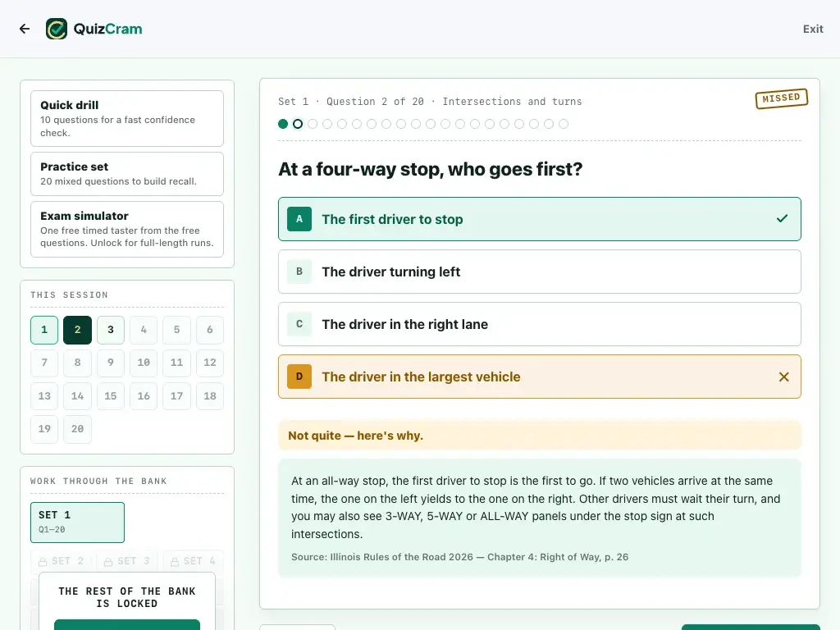The width and height of the screenshot is (840, 630).
Task: Click the green checkmark on answer A
Action: click(782, 218)
